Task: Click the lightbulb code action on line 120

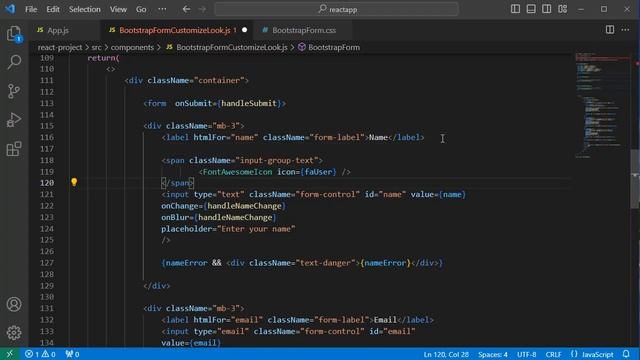Action: coord(74,182)
